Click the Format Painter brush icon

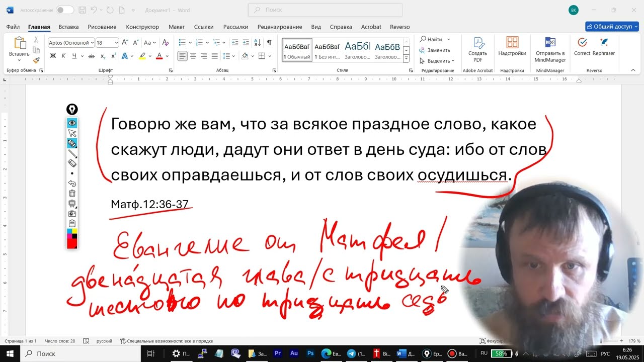pos(36,60)
